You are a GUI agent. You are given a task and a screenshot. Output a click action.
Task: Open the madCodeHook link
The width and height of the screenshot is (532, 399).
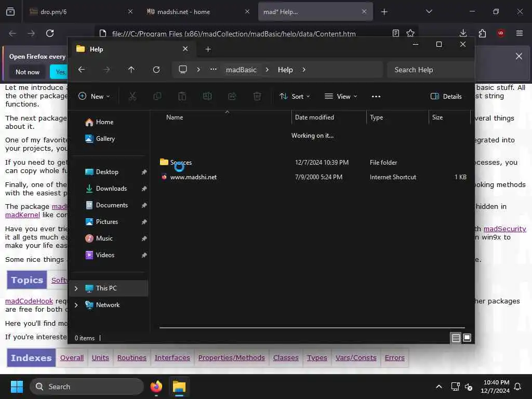pos(29,301)
